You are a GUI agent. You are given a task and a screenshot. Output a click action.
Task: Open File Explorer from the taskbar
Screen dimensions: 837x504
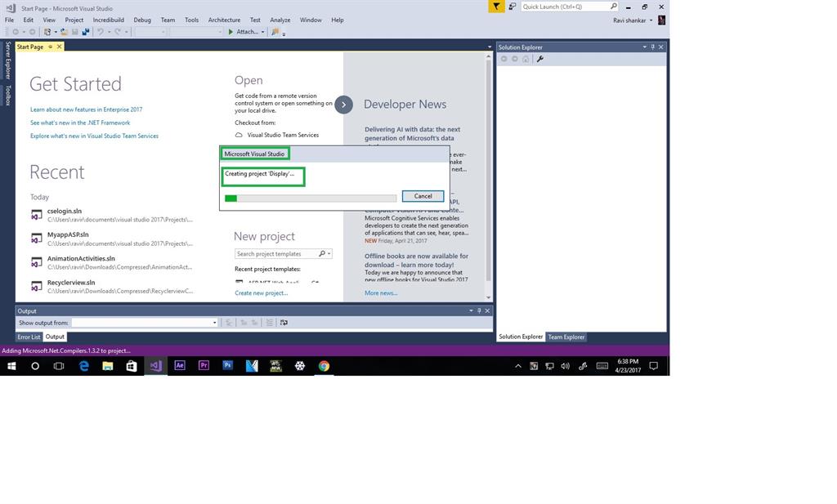108,366
